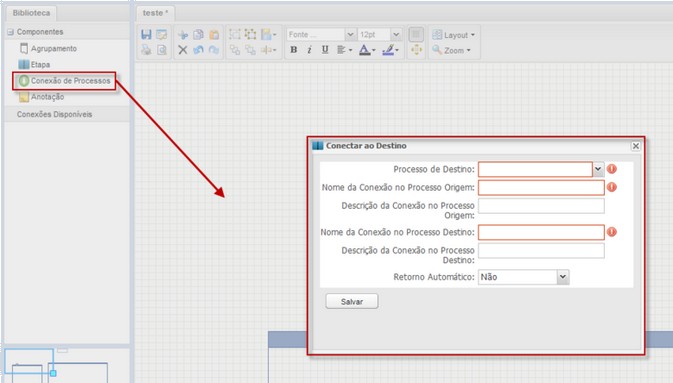
Task: Click error icon beside Nome Conexão Destino
Action: [x=612, y=232]
